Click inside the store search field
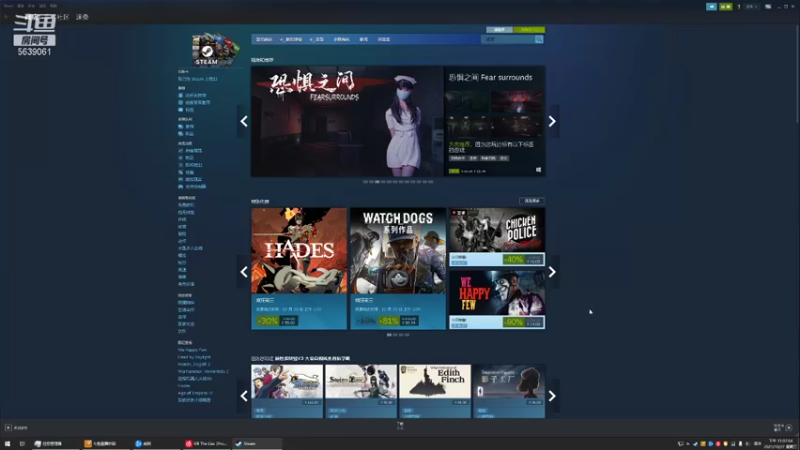This screenshot has width=800, height=450. pyautogui.click(x=508, y=39)
